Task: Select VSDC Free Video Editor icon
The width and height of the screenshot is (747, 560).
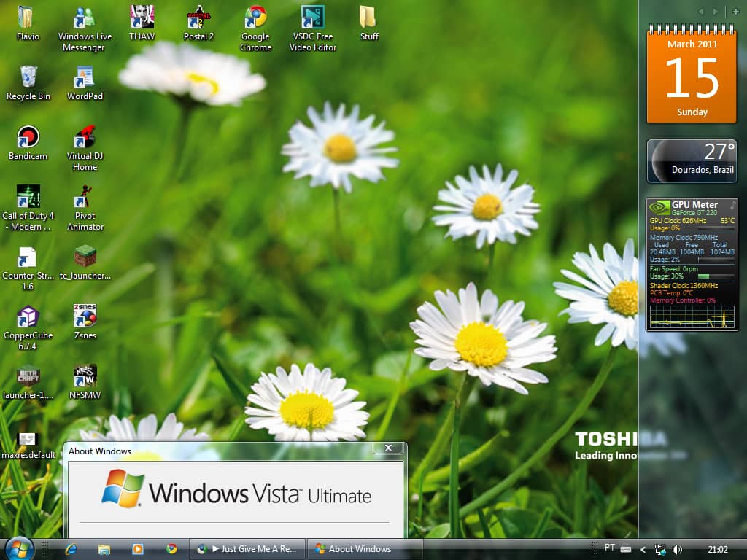Action: point(313,28)
